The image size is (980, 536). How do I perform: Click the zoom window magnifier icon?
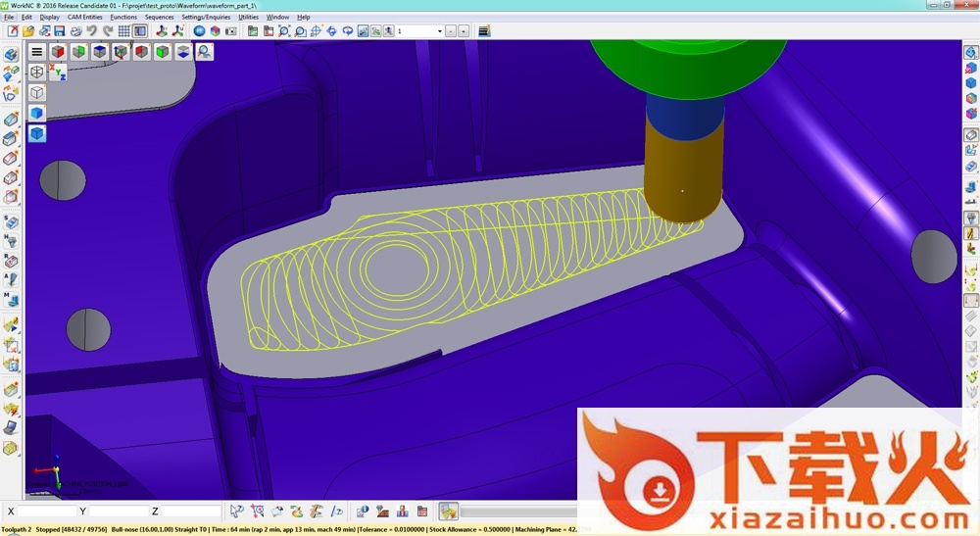click(x=300, y=30)
